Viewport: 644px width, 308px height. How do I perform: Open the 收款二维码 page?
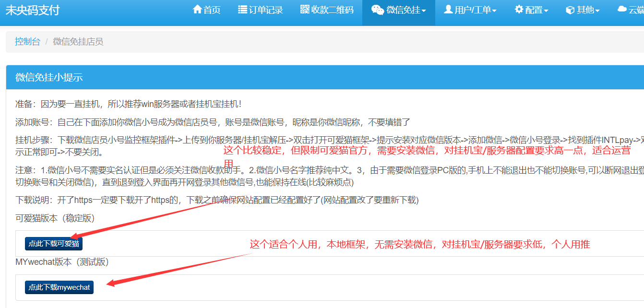pos(327,10)
